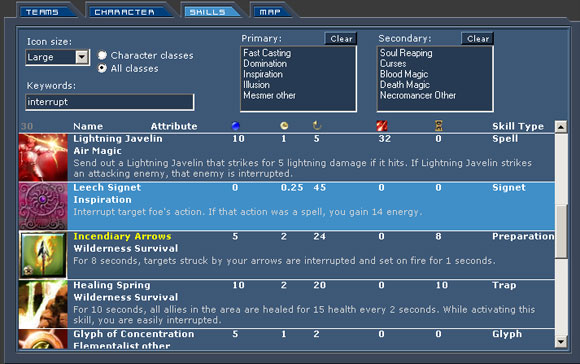This screenshot has height=364, width=580.
Task: Click the Keywords search field
Action: (109, 102)
